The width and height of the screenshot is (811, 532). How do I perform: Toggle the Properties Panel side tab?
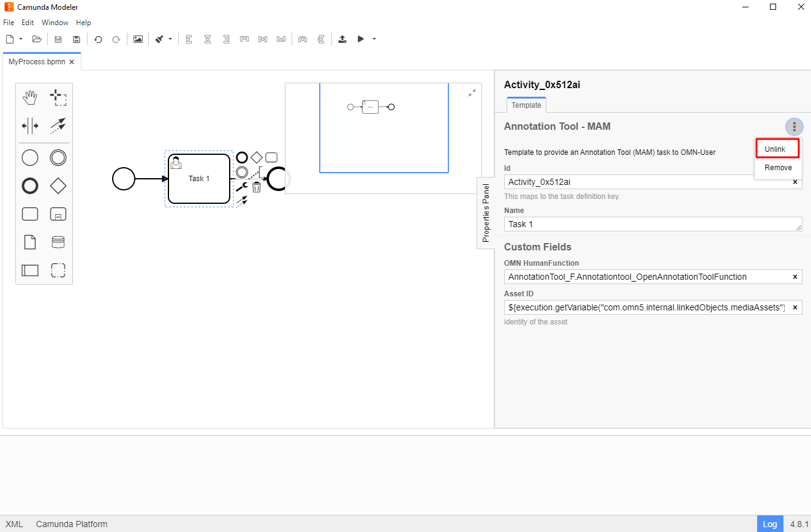[x=486, y=212]
